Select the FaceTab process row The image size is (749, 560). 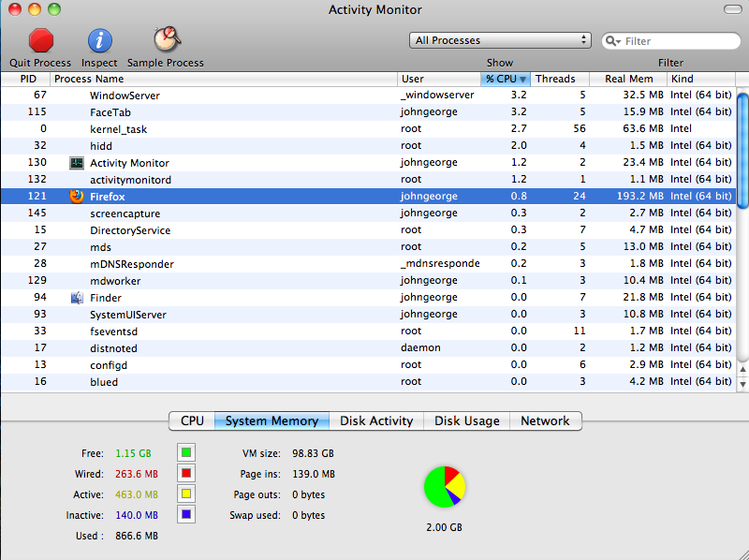368,111
